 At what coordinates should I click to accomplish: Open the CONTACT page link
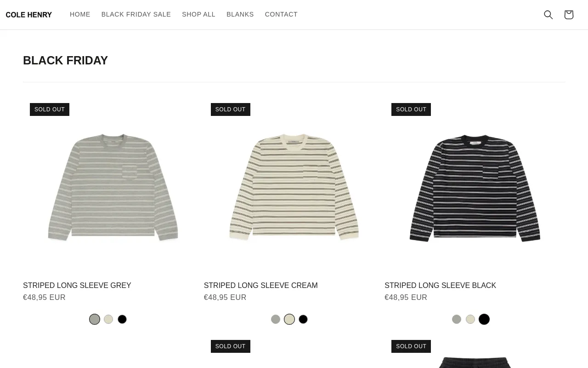[281, 14]
